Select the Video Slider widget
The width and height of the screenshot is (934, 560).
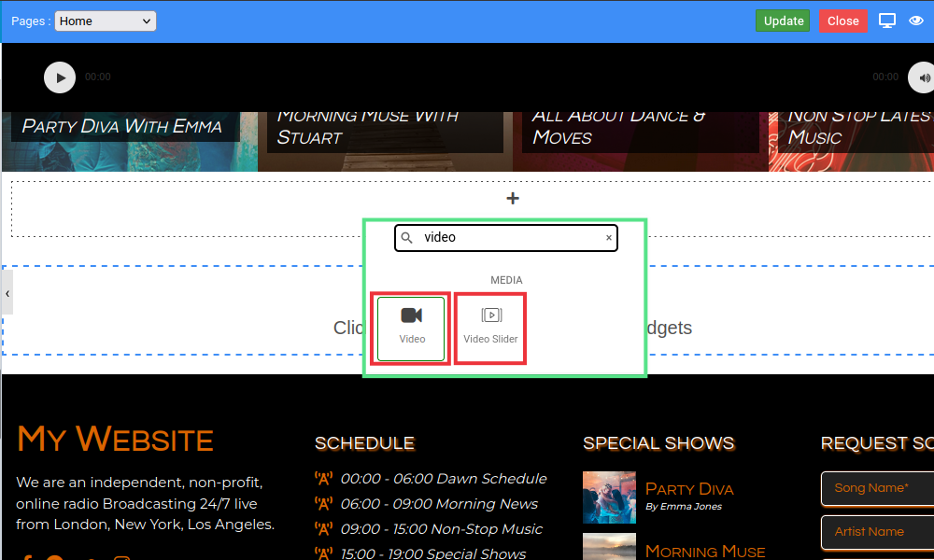point(490,329)
